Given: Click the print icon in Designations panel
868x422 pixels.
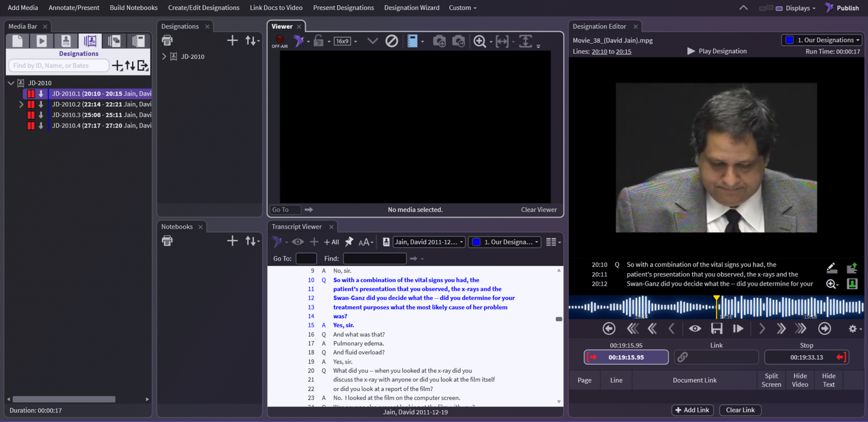Looking at the screenshot, I should [167, 40].
